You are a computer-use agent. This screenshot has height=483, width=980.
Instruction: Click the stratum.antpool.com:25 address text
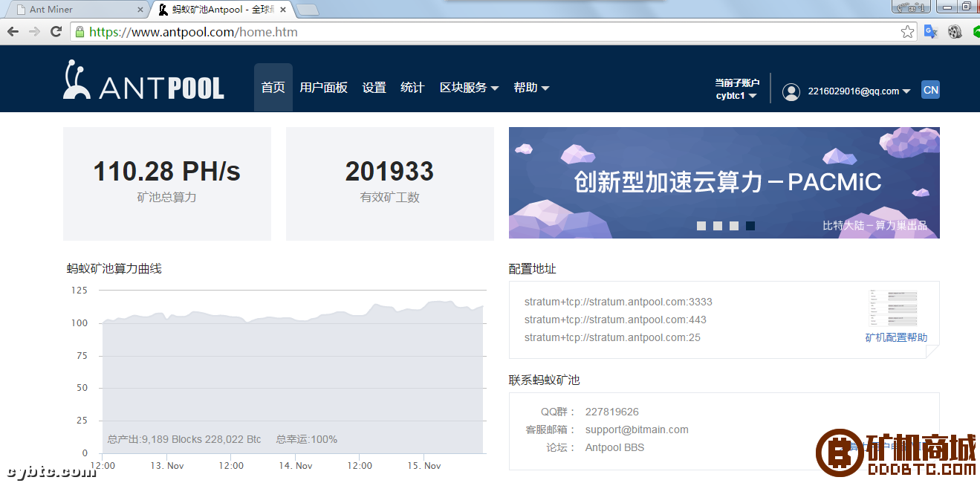pos(612,337)
